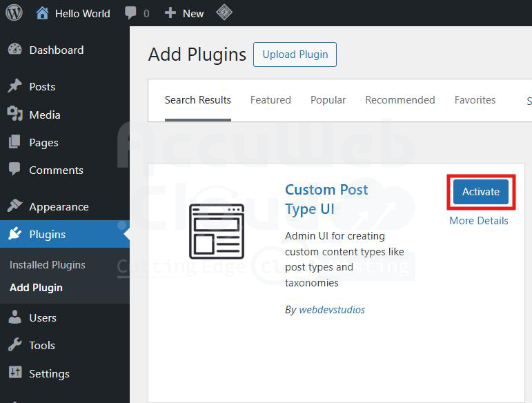Click the diamond icon in admin bar
Screen dimensions: 532x403
click(224, 13)
